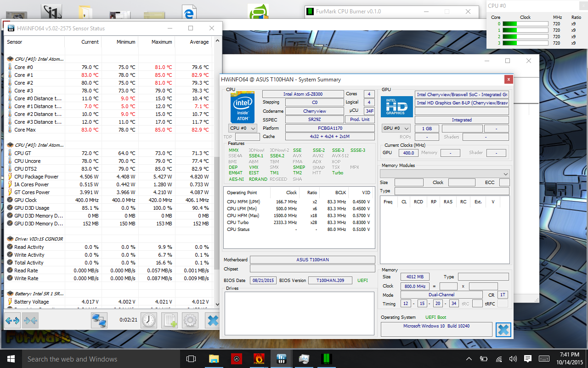Click the collapse columns arrows icon in Sensor Status
Image resolution: width=588 pixels, height=368 pixels.
coord(30,320)
